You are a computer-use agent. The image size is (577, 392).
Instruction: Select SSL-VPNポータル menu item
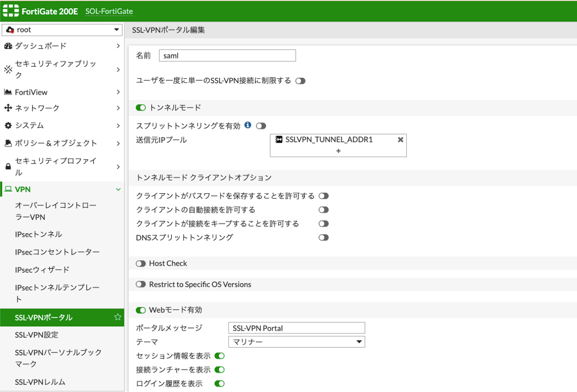(62, 318)
